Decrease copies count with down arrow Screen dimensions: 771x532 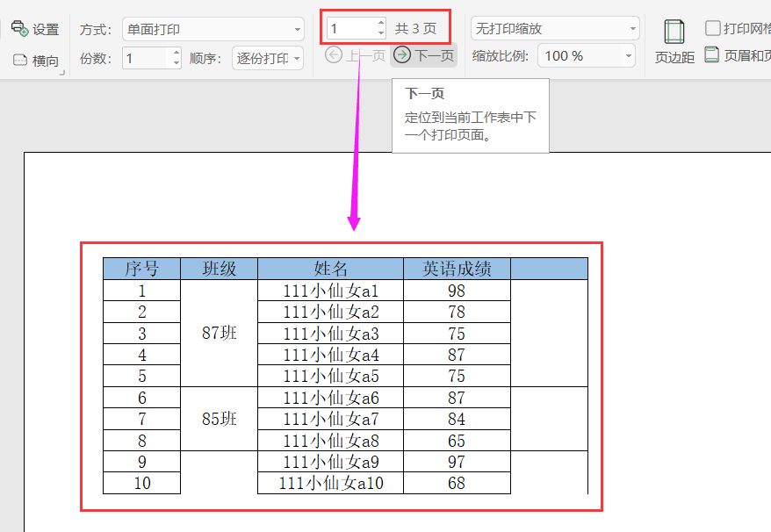[177, 63]
